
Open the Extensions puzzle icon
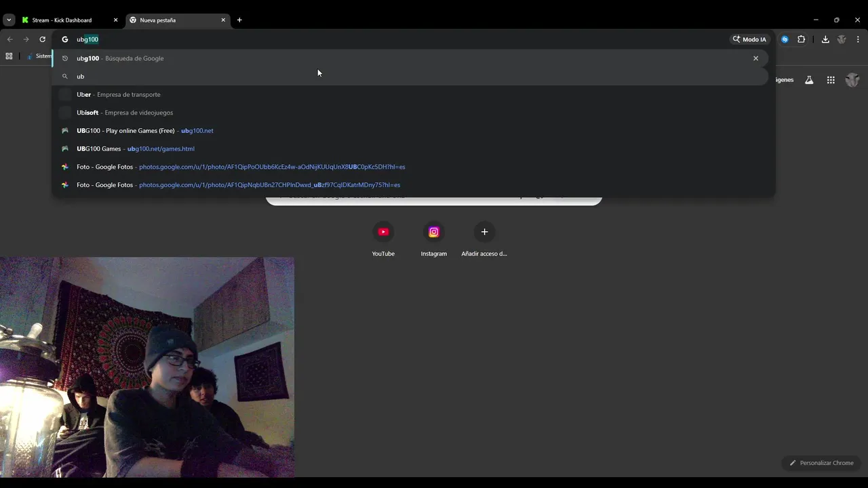point(801,39)
